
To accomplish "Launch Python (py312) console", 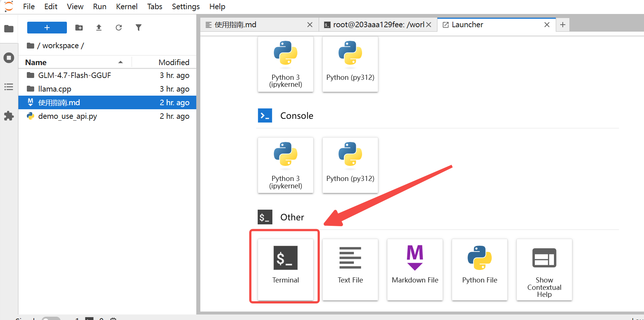I will pos(350,165).
